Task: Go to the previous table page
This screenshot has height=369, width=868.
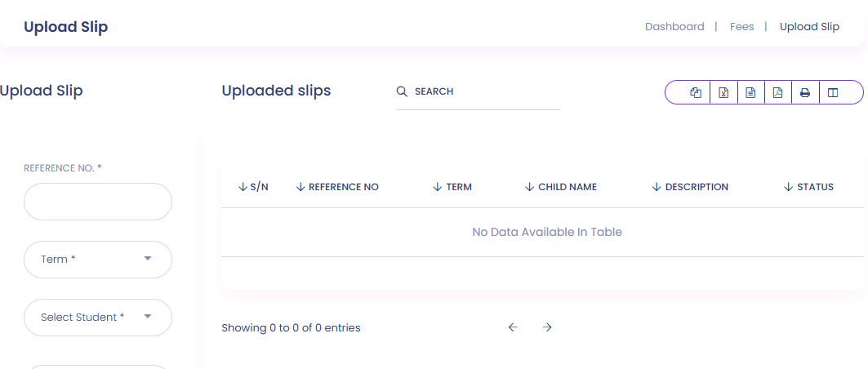Action: point(513,327)
